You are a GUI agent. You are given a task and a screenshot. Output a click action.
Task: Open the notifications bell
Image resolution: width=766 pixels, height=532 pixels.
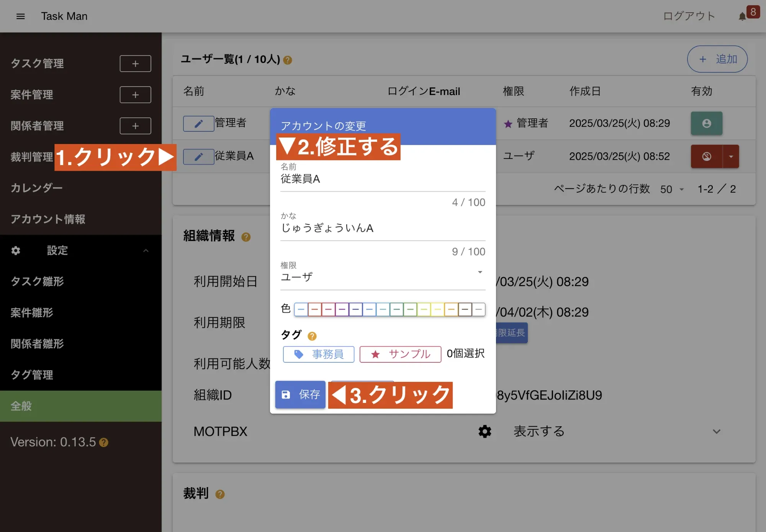[x=742, y=16]
